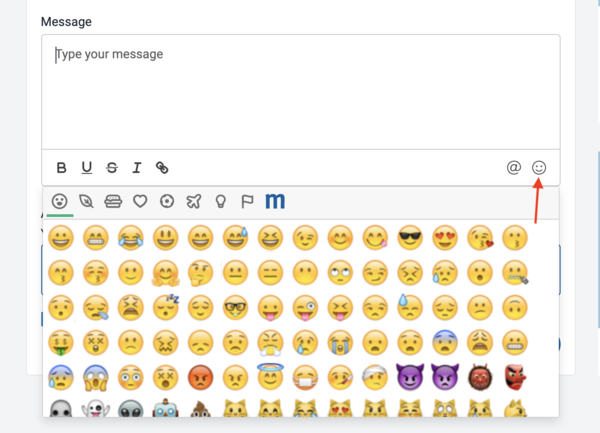Viewport: 600px width, 433px height.
Task: Insert the sunglasses face emoji
Action: [410, 238]
